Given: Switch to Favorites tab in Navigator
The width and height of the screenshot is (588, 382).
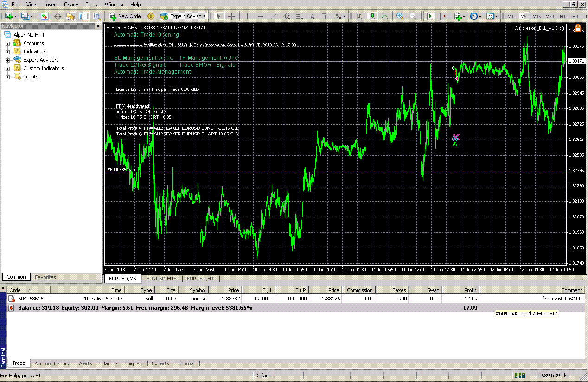Looking at the screenshot, I should (45, 277).
